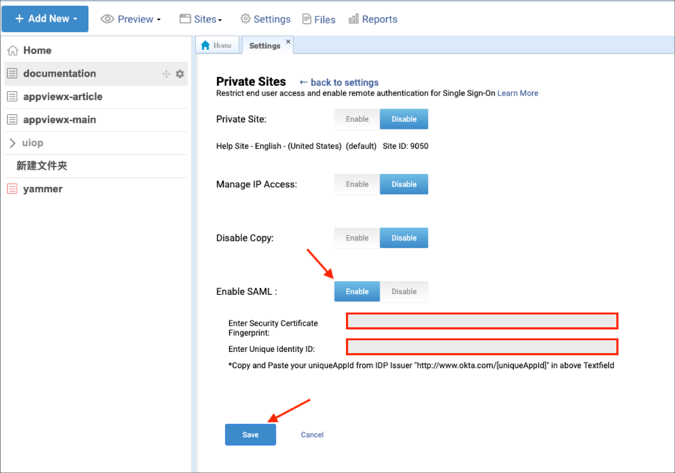Image resolution: width=675 pixels, height=473 pixels.
Task: Enable Manage IP Access
Action: tap(357, 184)
